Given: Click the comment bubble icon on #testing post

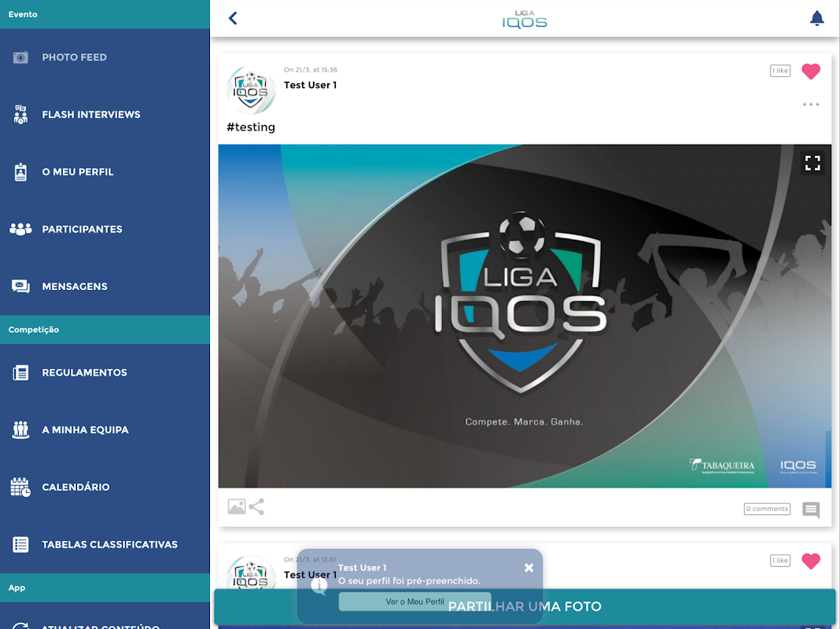Looking at the screenshot, I should coord(811,509).
